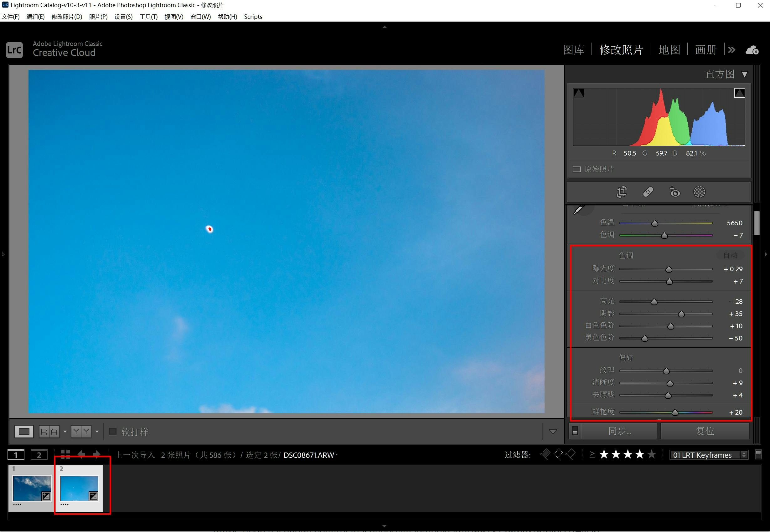Tick the 原始照片 checkbox
770x532 pixels.
click(x=576, y=169)
